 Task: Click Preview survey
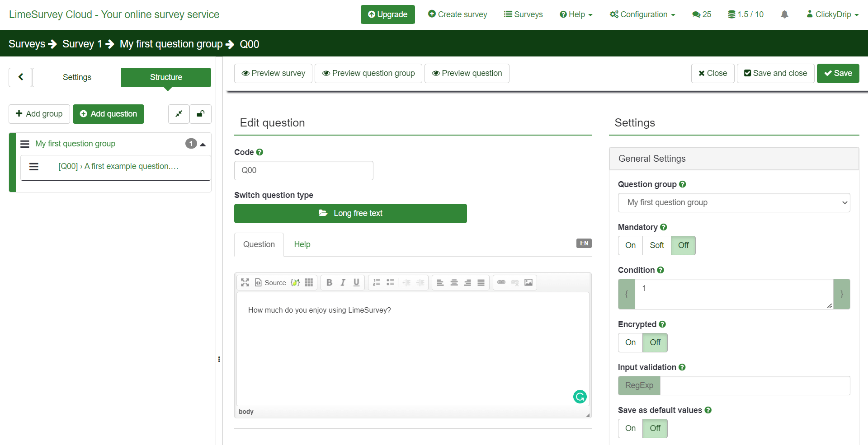tap(273, 73)
